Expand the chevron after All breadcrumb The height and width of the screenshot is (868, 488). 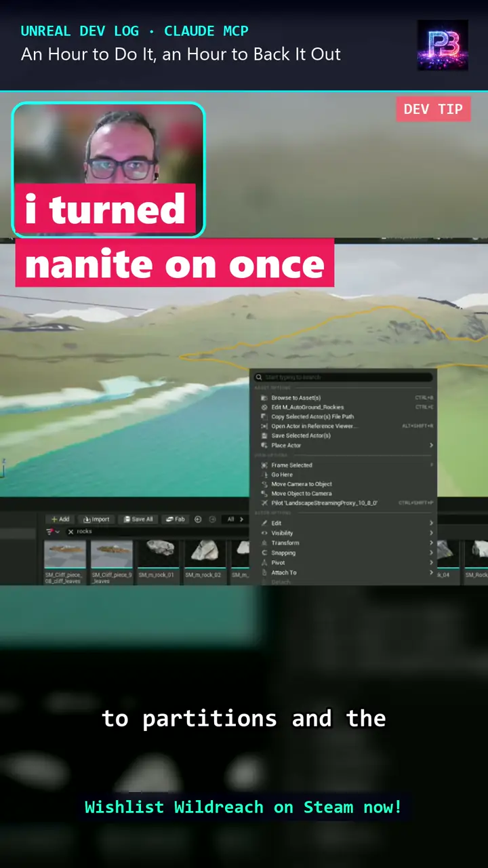(241, 519)
